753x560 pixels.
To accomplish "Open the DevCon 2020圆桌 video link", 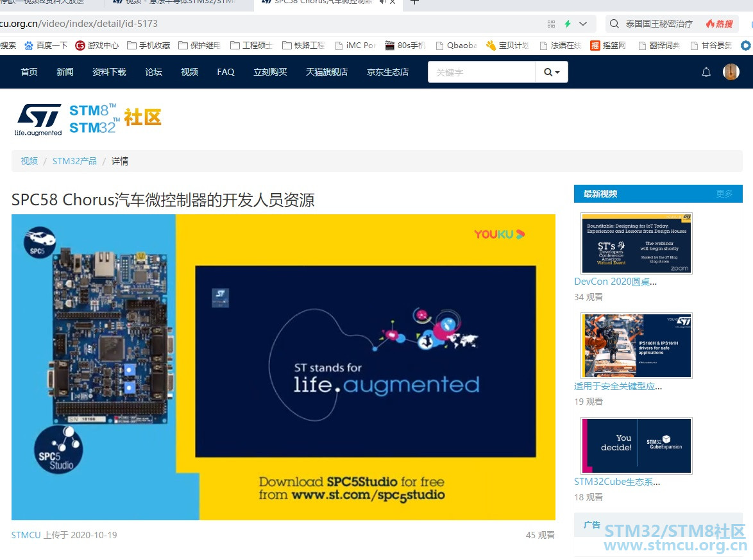I will click(615, 282).
